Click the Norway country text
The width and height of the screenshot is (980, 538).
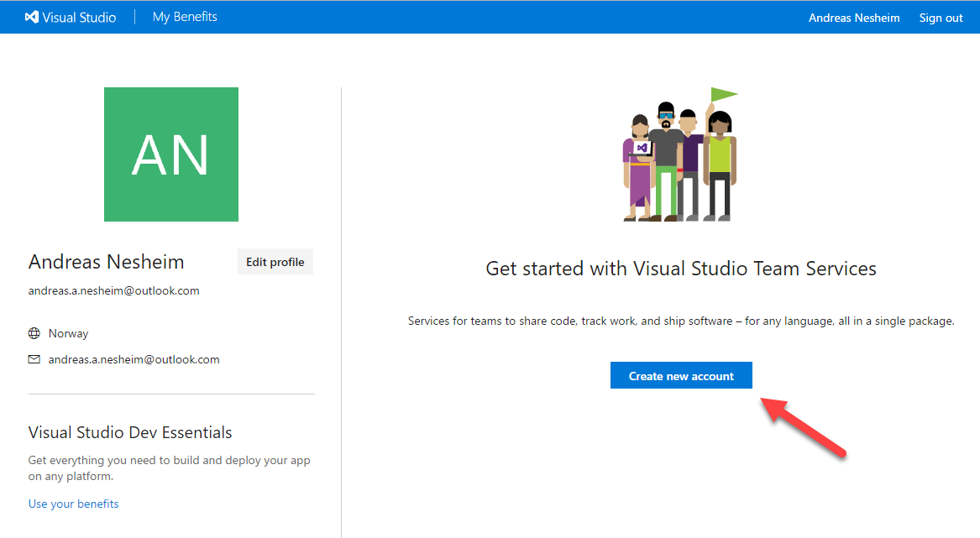[x=68, y=334]
